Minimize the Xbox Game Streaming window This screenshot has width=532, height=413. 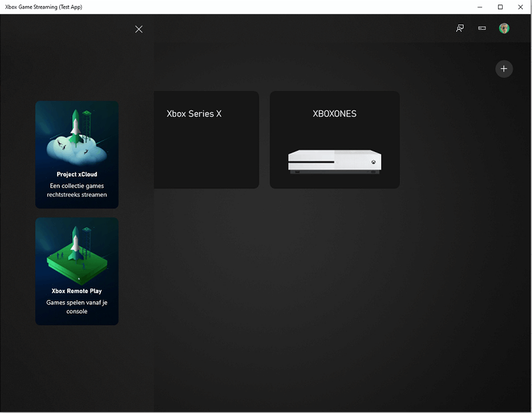[479, 7]
